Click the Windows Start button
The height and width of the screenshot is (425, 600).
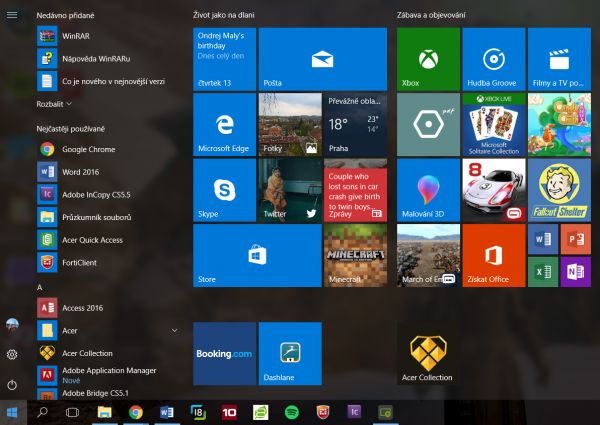click(x=12, y=412)
